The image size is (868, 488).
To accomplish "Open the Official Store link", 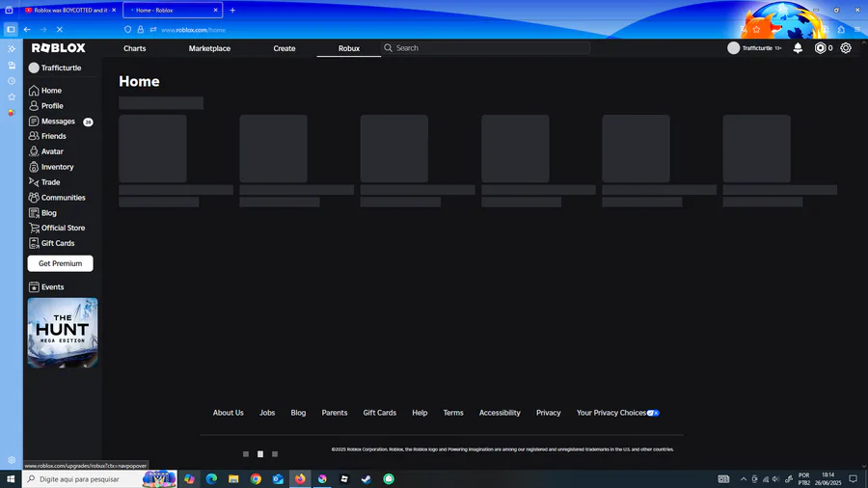I will click(x=57, y=228).
